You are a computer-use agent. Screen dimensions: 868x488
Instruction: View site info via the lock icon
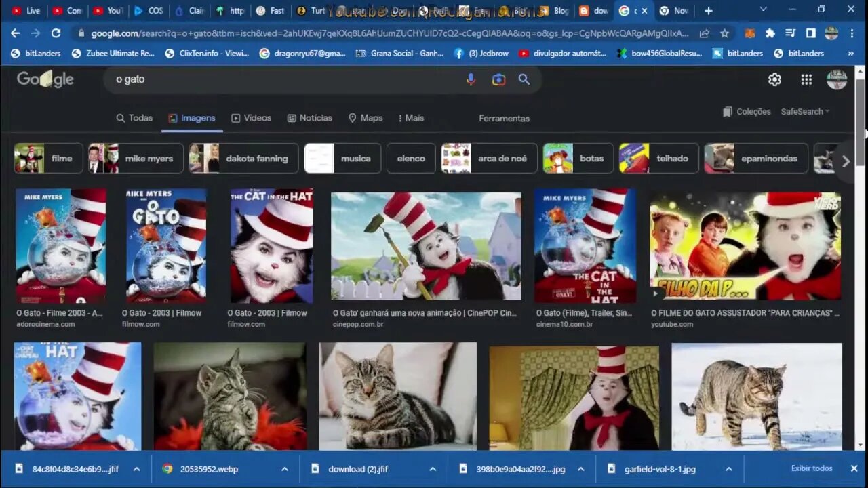[81, 33]
